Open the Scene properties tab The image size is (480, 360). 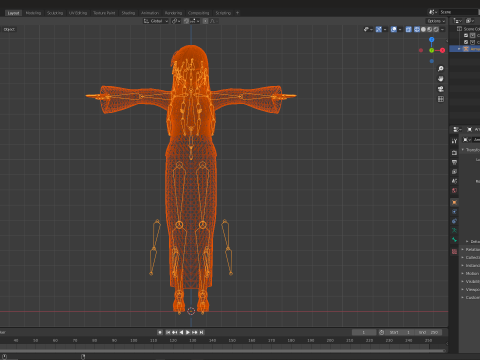click(454, 181)
